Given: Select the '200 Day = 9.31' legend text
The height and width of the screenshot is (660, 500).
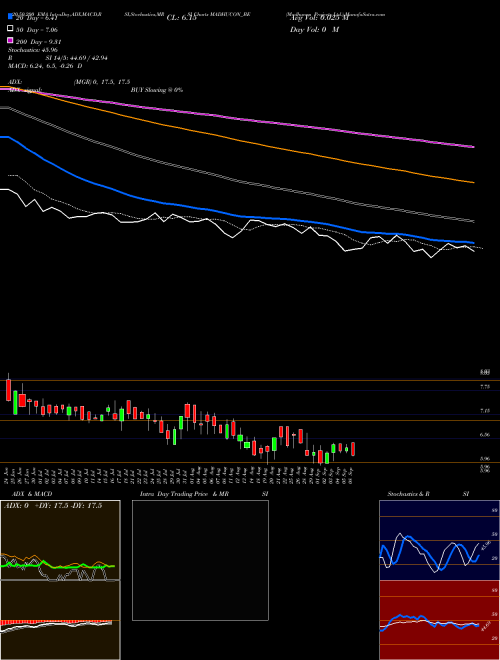Looking at the screenshot, I should [39, 41].
